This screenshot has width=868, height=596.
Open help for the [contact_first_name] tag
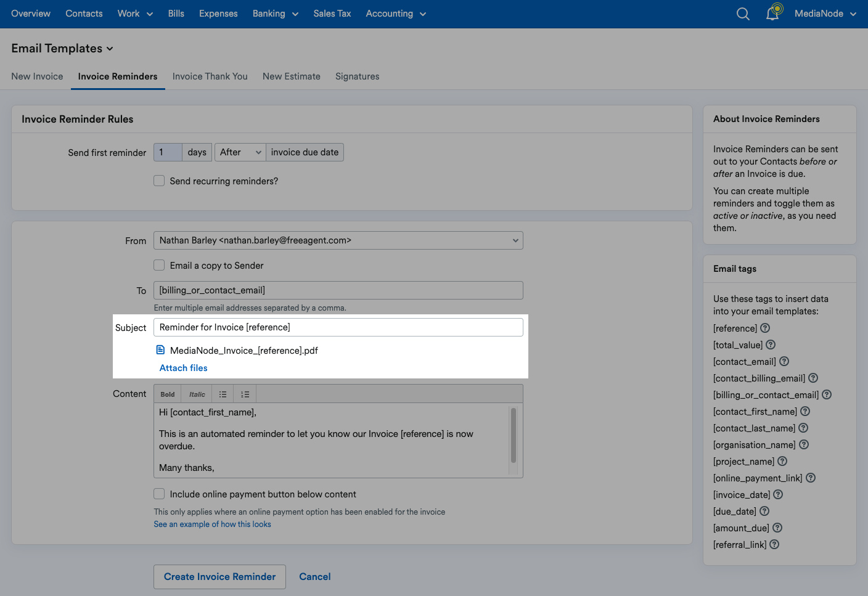pyautogui.click(x=805, y=412)
